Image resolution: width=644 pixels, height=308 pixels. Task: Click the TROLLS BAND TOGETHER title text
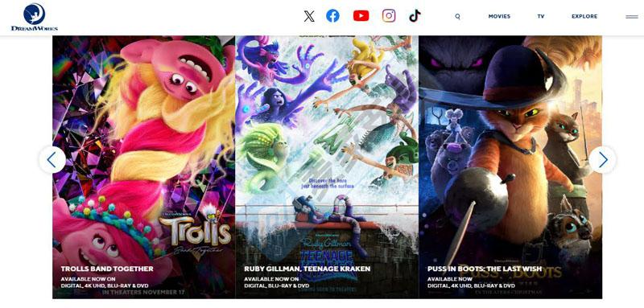(x=107, y=269)
